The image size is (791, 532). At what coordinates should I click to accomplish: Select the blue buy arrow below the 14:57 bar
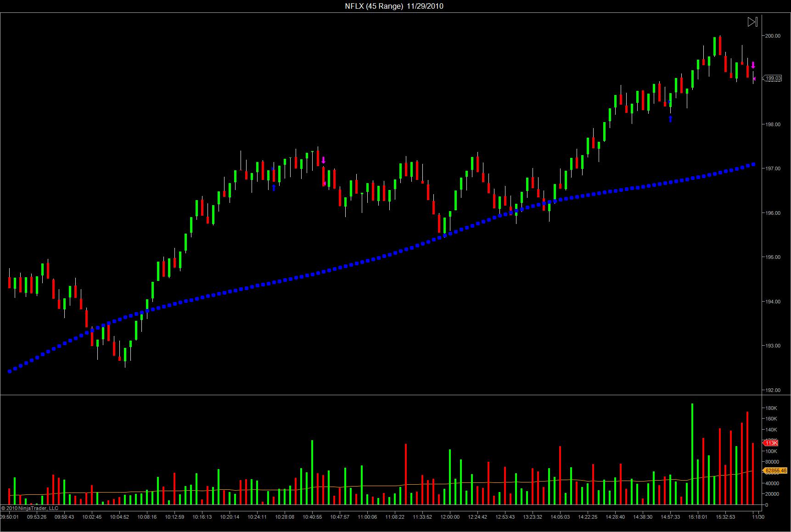pos(670,119)
